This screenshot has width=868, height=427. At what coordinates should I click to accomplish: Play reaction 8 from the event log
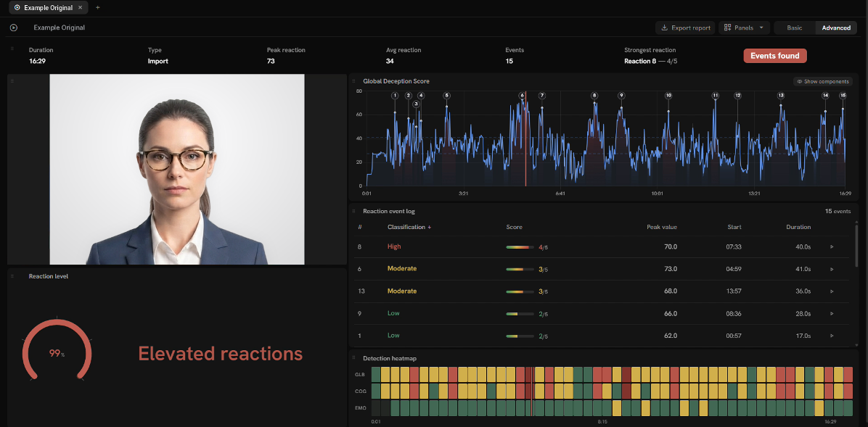832,246
